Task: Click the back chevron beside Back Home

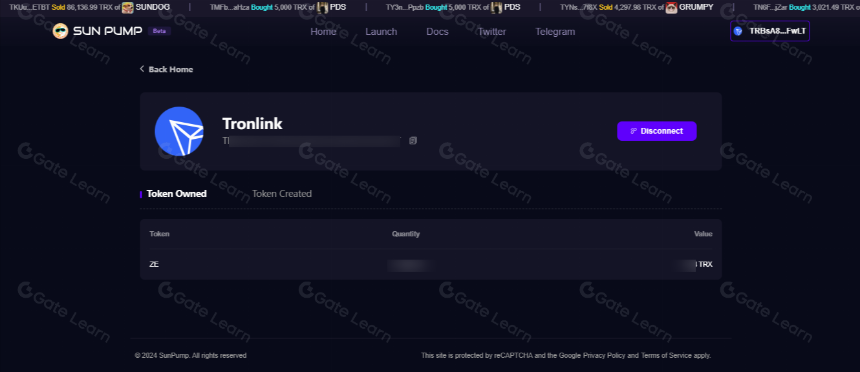Action: pos(142,69)
